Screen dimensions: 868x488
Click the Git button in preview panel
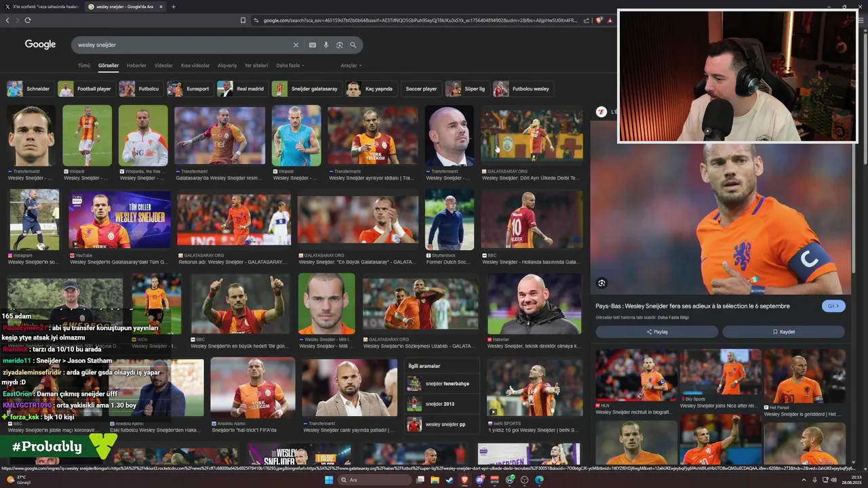click(833, 306)
